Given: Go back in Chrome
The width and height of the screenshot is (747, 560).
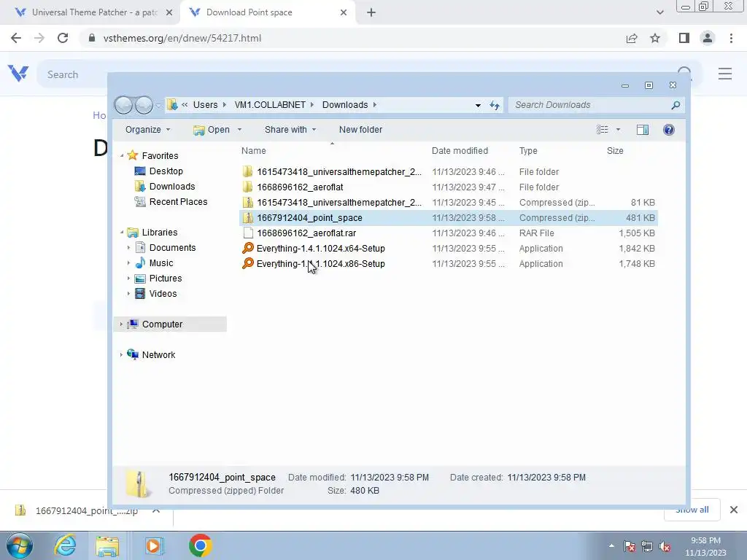Looking at the screenshot, I should (16, 38).
